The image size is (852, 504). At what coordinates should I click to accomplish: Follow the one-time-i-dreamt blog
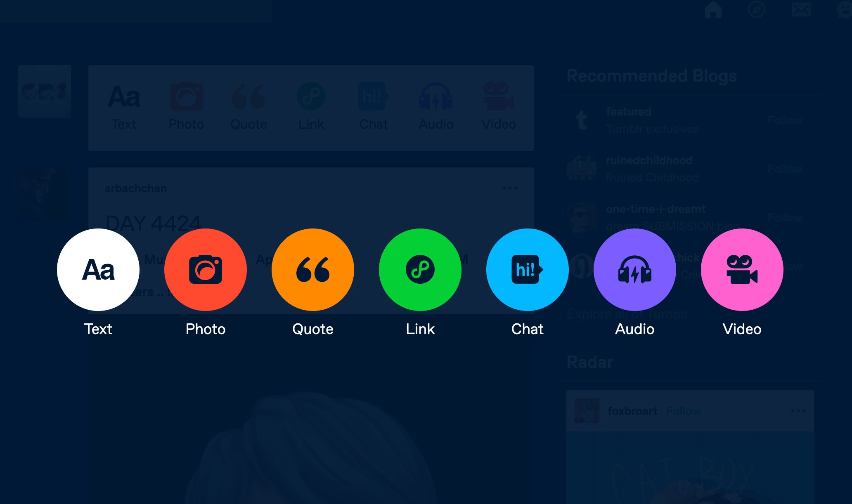click(x=785, y=218)
